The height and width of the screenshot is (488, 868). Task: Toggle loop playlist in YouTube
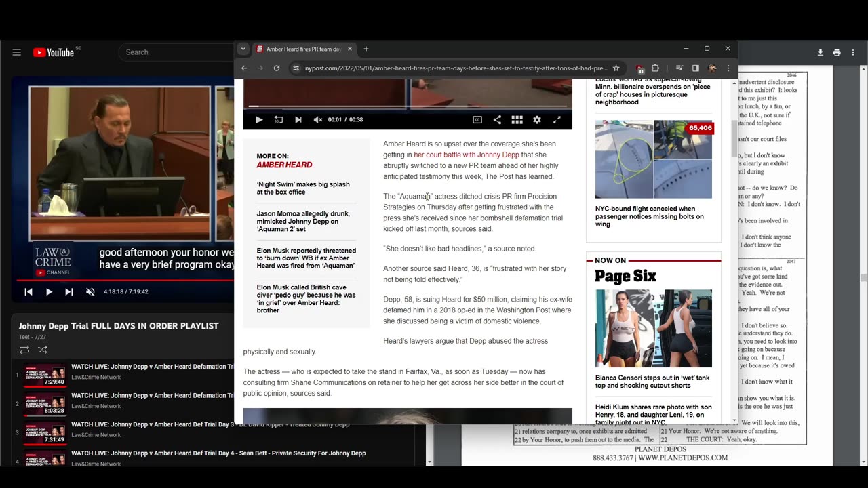(x=24, y=350)
